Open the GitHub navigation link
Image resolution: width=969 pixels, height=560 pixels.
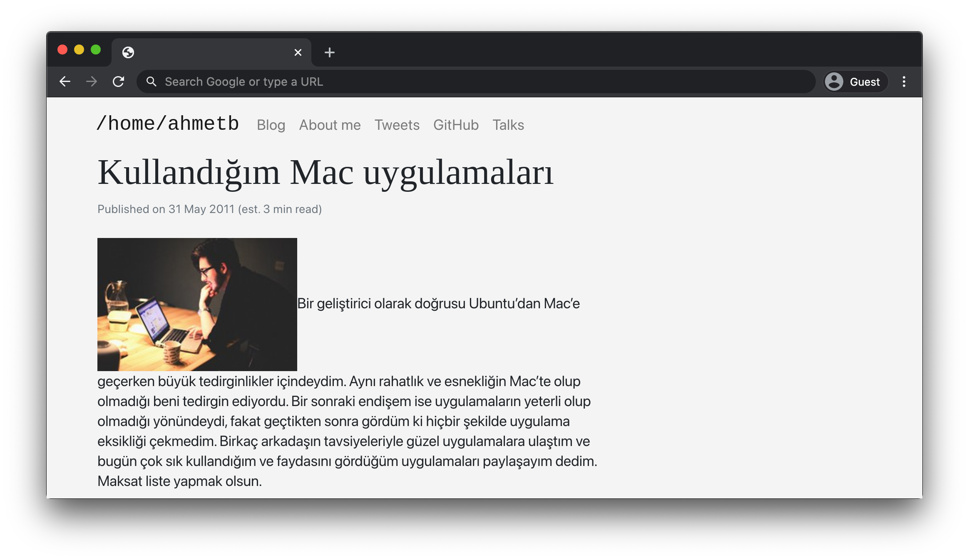point(456,125)
